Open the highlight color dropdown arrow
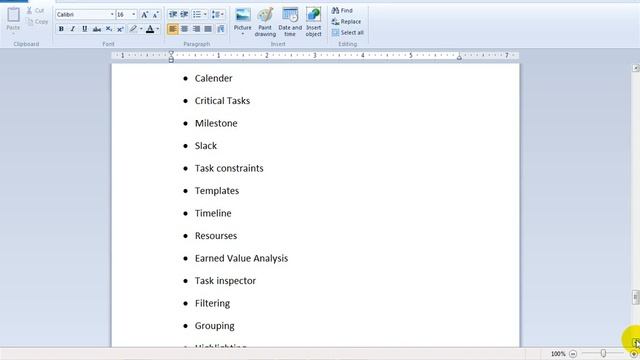The height and width of the screenshot is (360, 640). pyautogui.click(x=141, y=29)
